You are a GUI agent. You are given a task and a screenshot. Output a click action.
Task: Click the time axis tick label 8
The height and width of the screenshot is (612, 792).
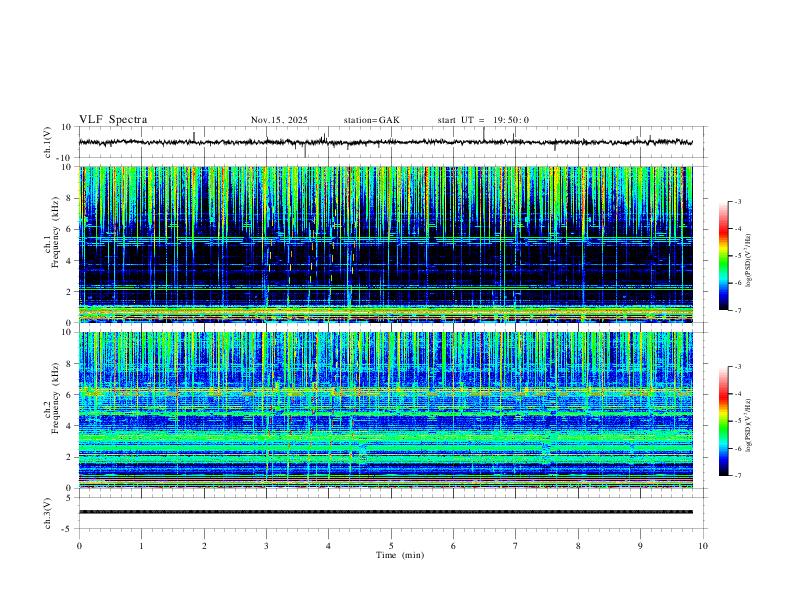coord(578,546)
